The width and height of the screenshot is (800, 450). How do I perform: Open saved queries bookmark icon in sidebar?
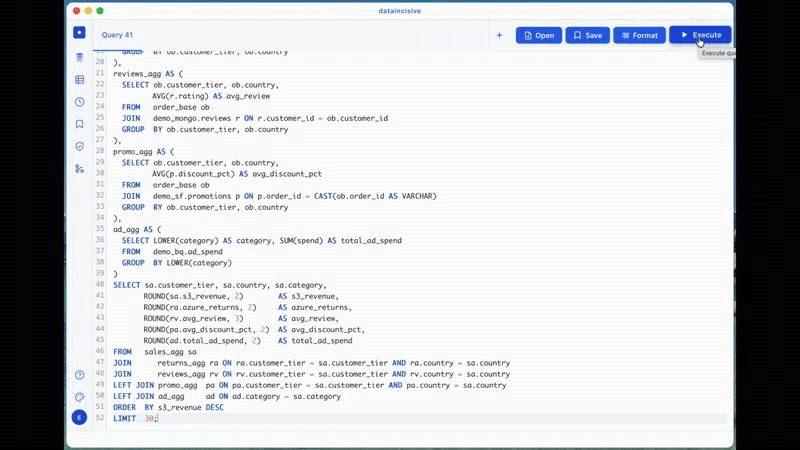[79, 124]
